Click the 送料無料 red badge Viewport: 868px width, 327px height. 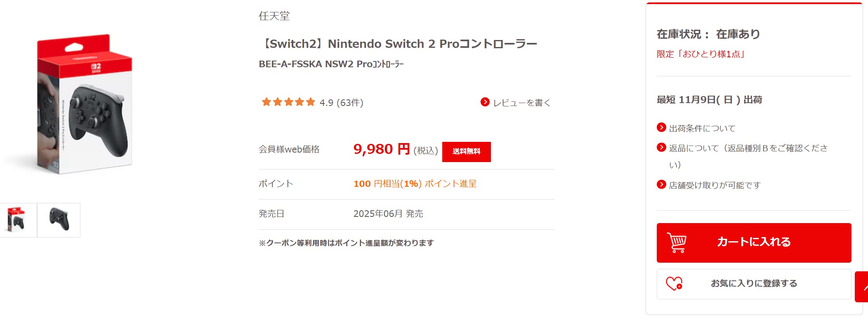click(x=467, y=151)
